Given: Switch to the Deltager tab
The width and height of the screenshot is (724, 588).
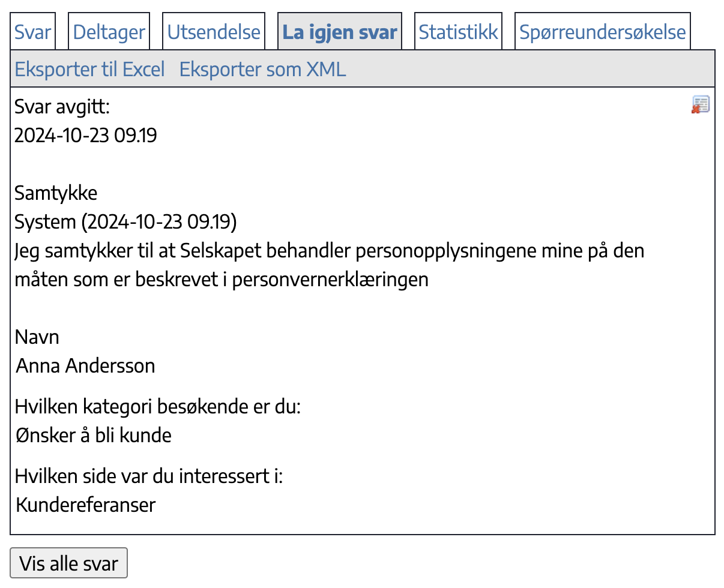Looking at the screenshot, I should [109, 31].
